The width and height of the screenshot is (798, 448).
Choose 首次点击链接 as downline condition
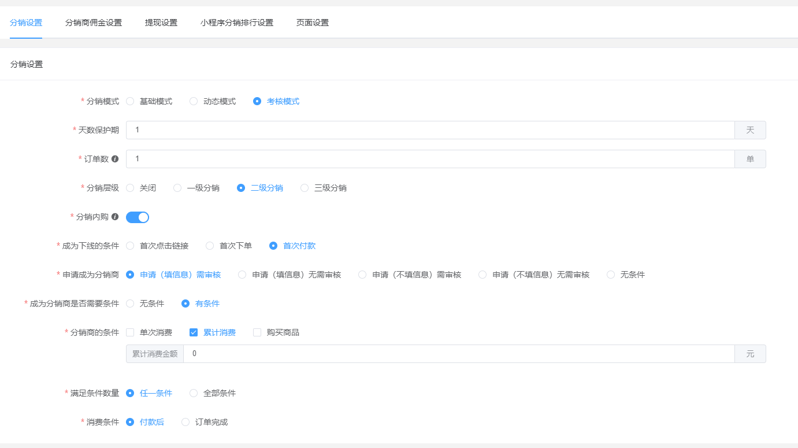tap(130, 246)
